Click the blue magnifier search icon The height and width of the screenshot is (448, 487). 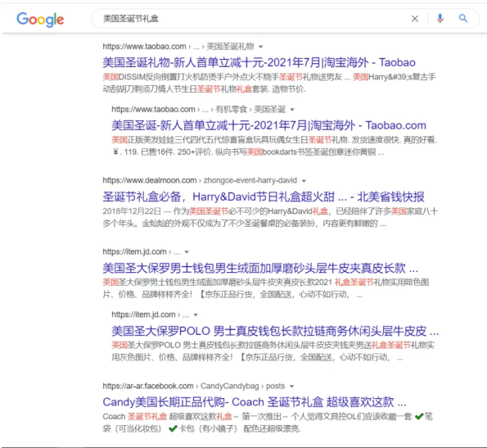pos(463,18)
